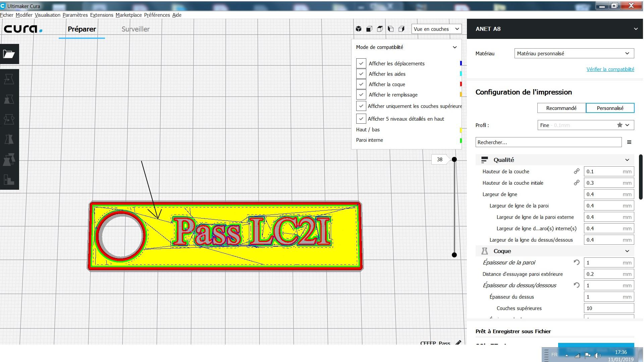Click the Recommandé button
644x362 pixels.
click(x=561, y=108)
